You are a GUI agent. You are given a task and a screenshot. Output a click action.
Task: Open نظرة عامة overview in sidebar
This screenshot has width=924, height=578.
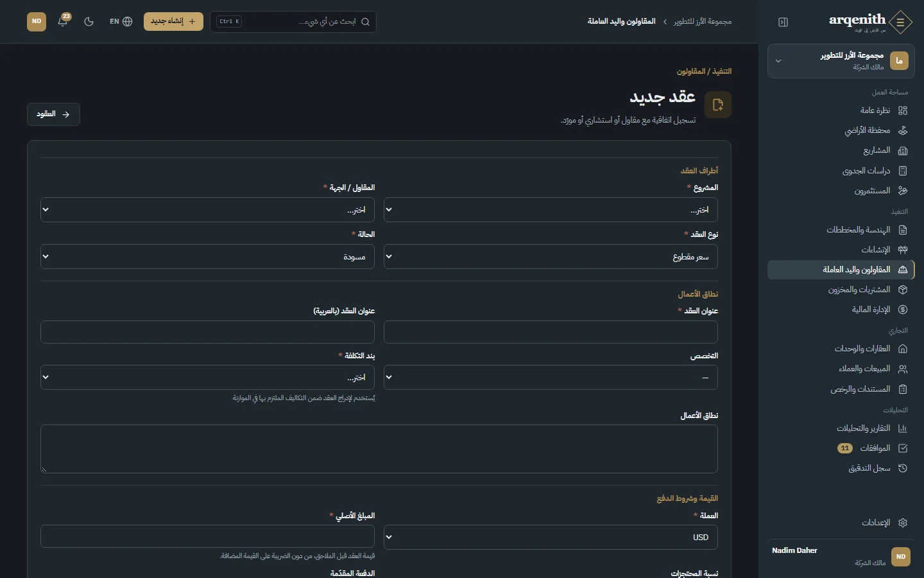click(841, 110)
